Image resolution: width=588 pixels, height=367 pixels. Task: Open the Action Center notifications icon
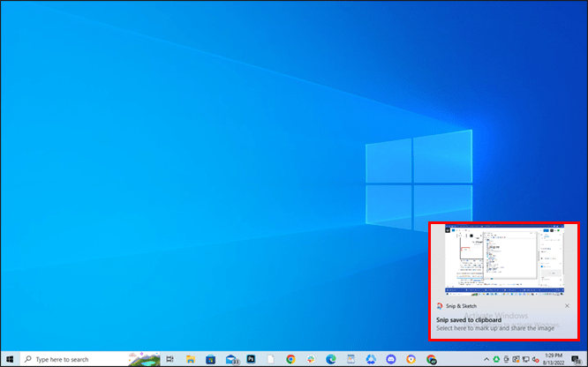click(x=577, y=359)
